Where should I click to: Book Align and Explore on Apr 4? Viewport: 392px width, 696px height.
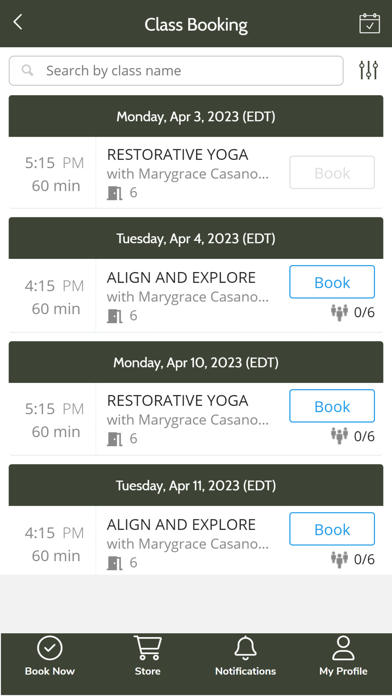pyautogui.click(x=332, y=282)
